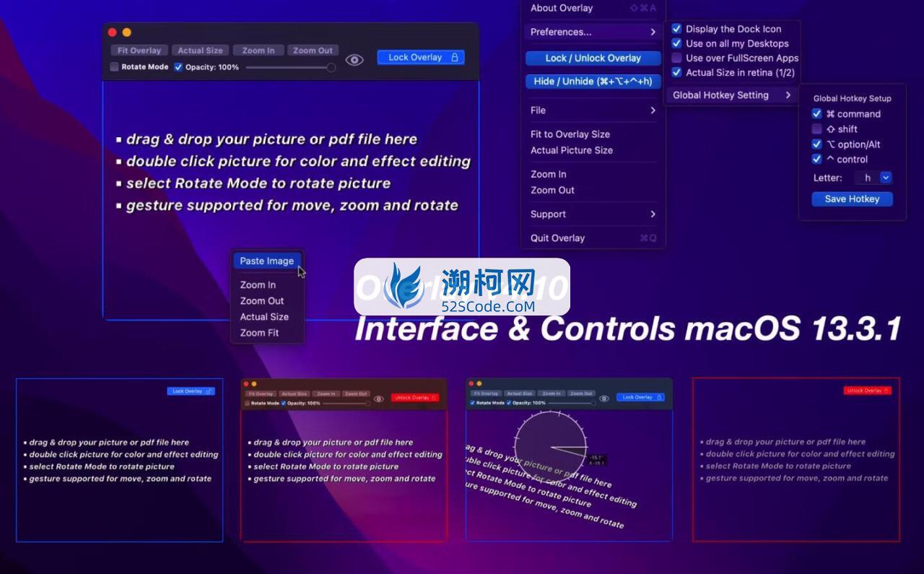Viewport: 924px width, 574px height.
Task: Select Zoom In under Actual Picture Size
Action: tap(549, 174)
